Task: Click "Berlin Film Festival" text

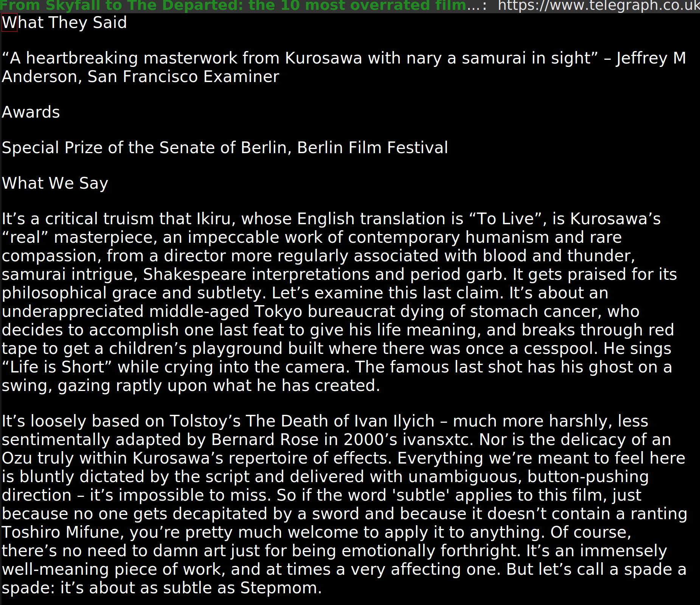Action: coord(373,148)
